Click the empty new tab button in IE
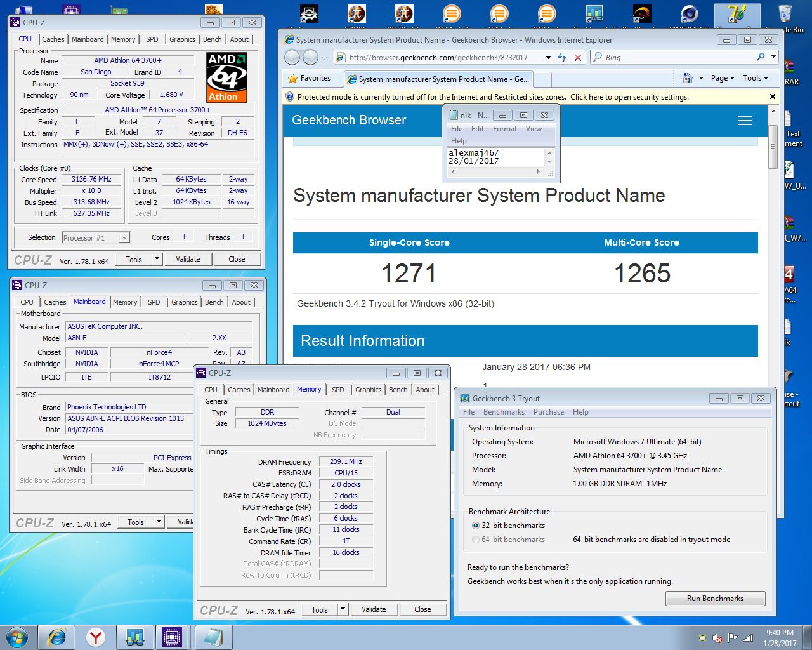The image size is (812, 650). coord(543,79)
